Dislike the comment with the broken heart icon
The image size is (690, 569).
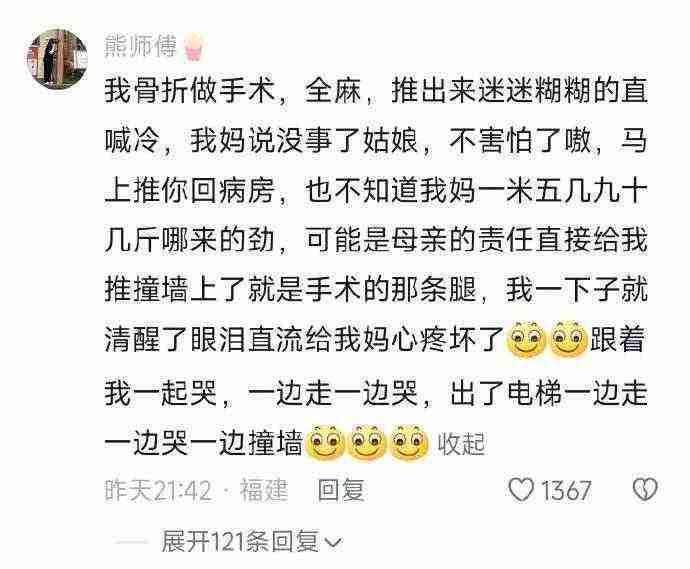[x=645, y=489]
